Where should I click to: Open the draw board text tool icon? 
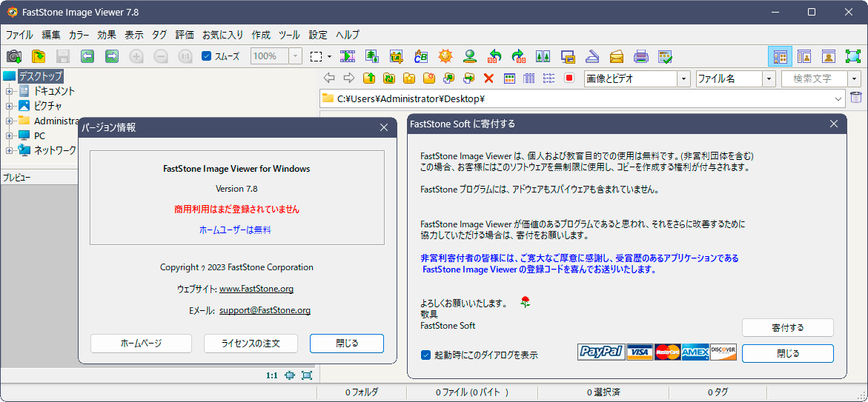click(x=421, y=56)
